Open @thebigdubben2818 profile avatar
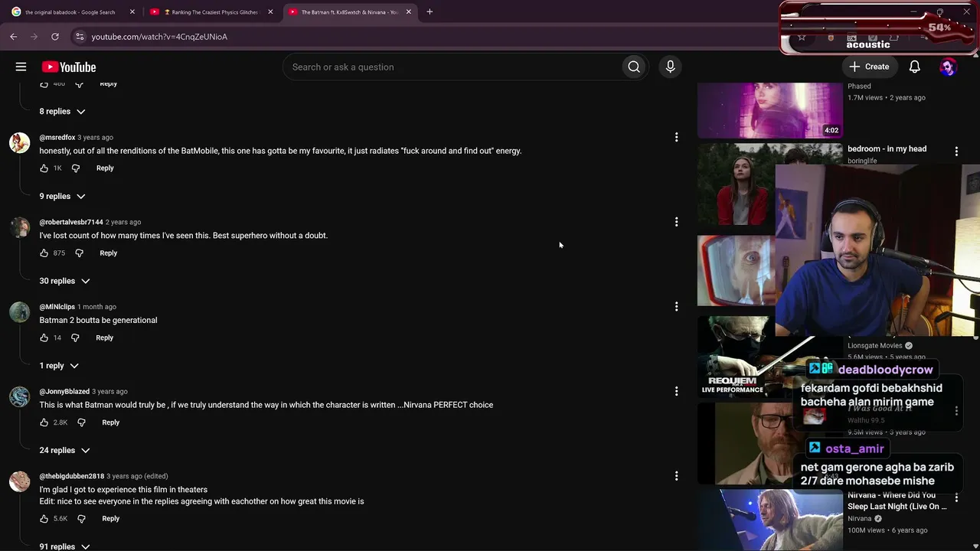 coord(19,481)
